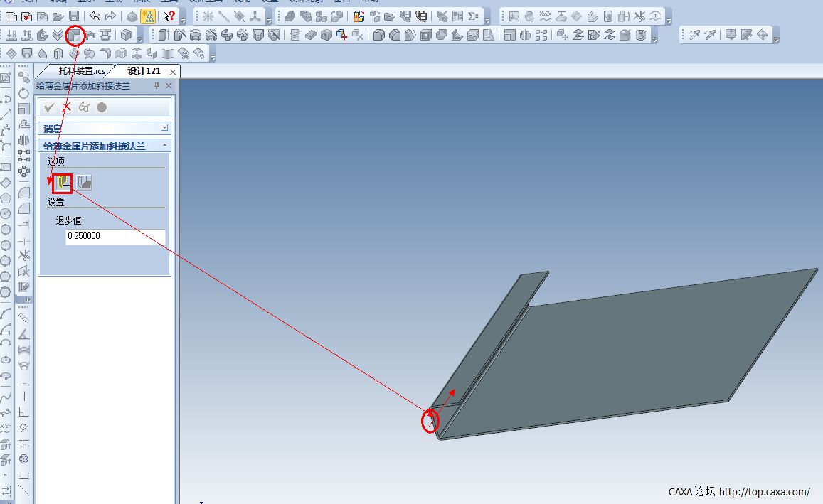Open the context help cursor tool
The width and height of the screenshot is (823, 504).
pyautogui.click(x=169, y=16)
